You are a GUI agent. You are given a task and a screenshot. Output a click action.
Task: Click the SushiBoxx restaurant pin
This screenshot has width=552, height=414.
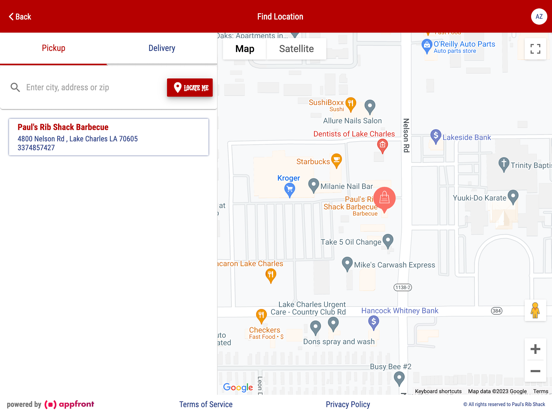click(x=350, y=104)
